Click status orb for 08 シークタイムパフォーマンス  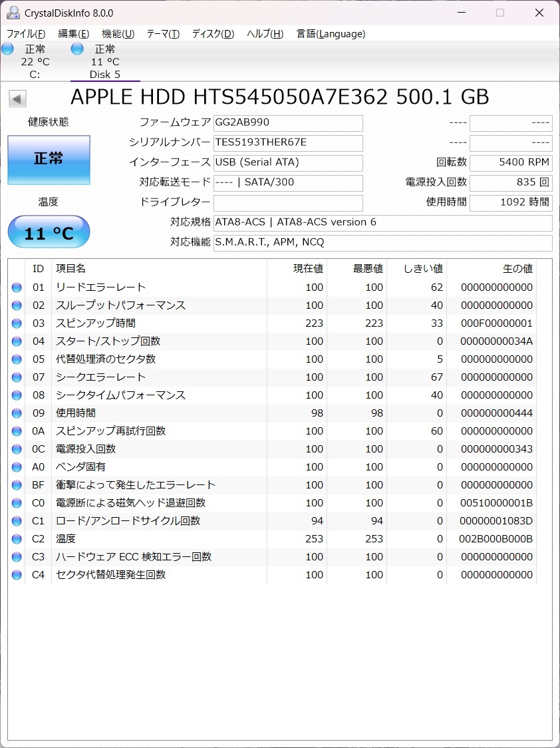(x=17, y=395)
